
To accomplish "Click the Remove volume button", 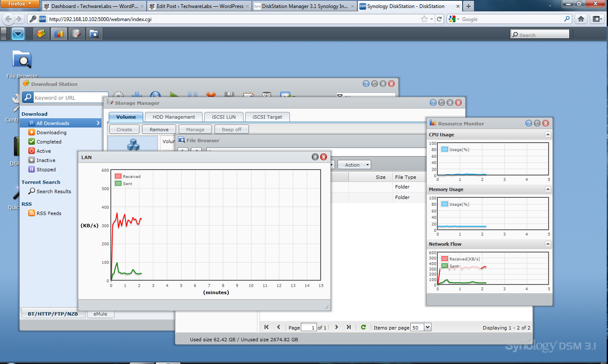I will tap(159, 129).
